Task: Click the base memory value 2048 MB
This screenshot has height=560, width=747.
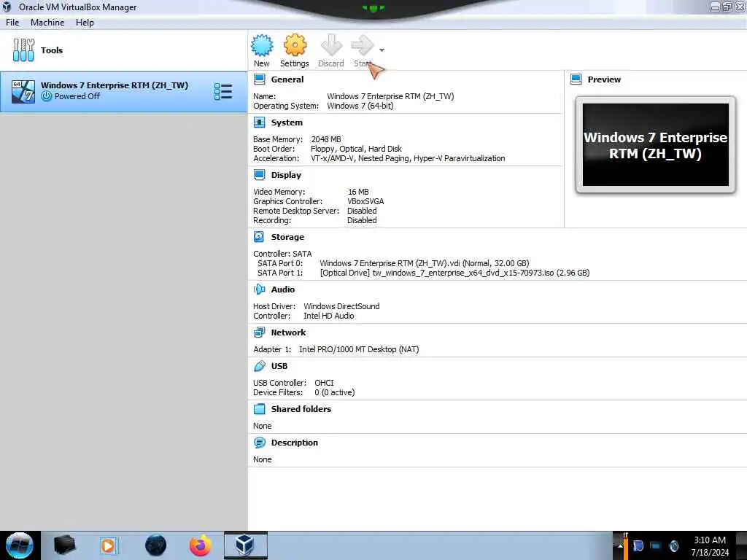Action: click(x=326, y=139)
